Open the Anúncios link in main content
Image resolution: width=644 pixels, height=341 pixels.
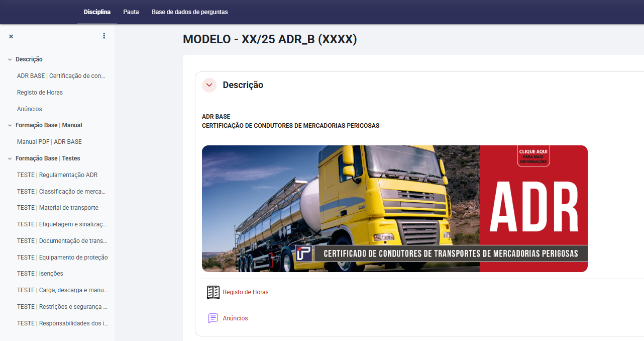235,318
